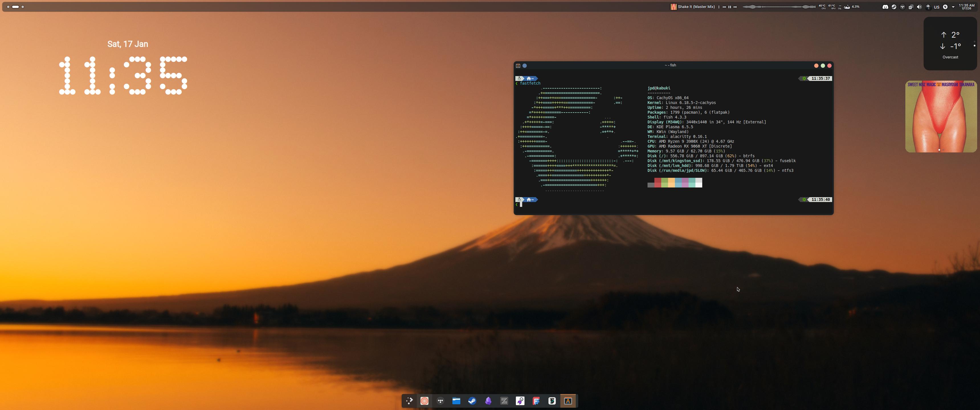Click the Tidal icon in the dock
Image resolution: width=980 pixels, height=410 pixels.
[x=440, y=401]
